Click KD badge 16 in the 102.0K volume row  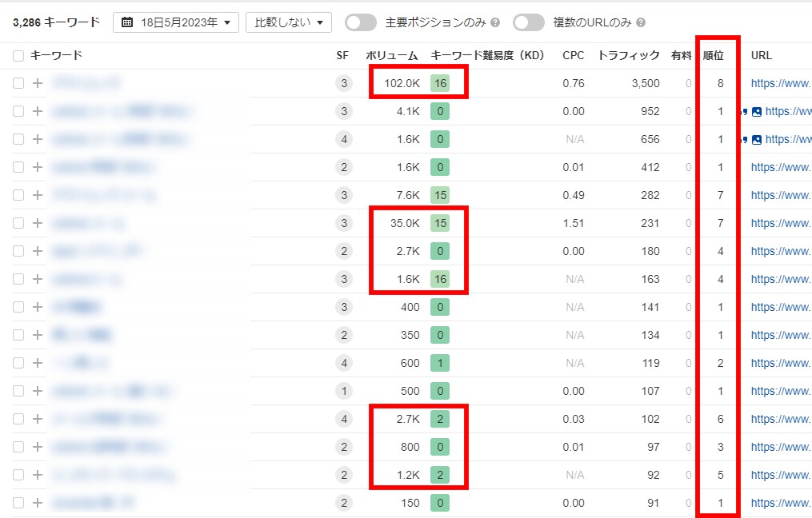pyautogui.click(x=440, y=83)
